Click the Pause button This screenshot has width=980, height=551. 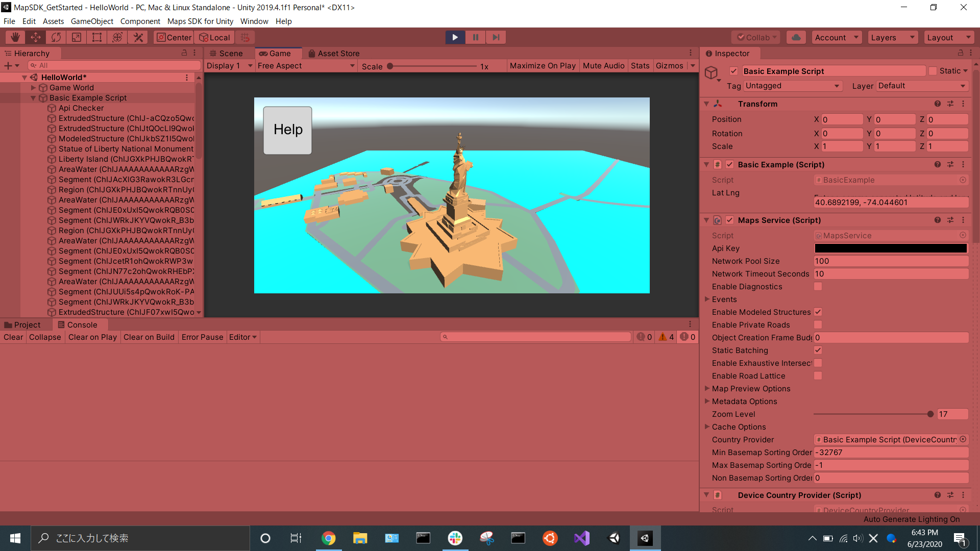tap(475, 37)
